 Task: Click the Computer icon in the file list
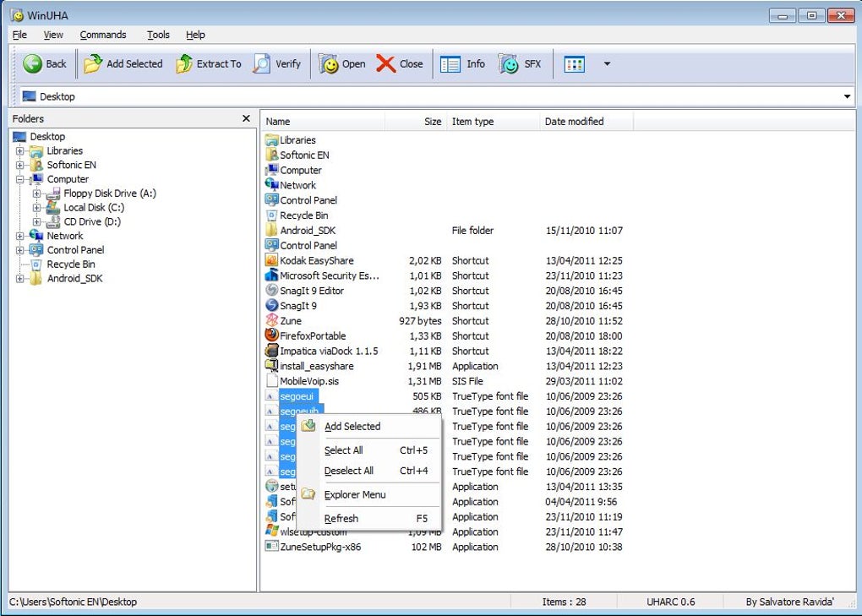[271, 170]
